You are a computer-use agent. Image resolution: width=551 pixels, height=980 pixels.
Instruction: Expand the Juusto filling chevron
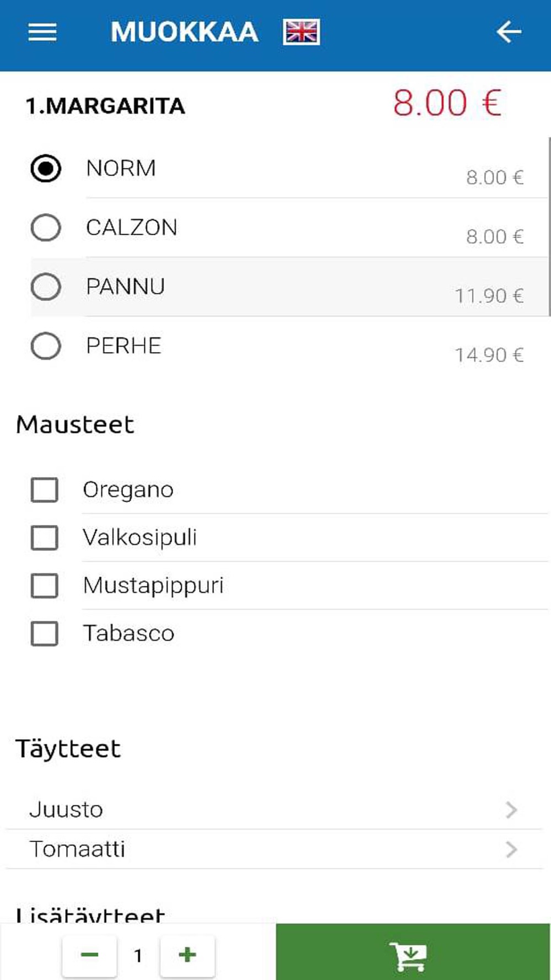[x=511, y=810]
